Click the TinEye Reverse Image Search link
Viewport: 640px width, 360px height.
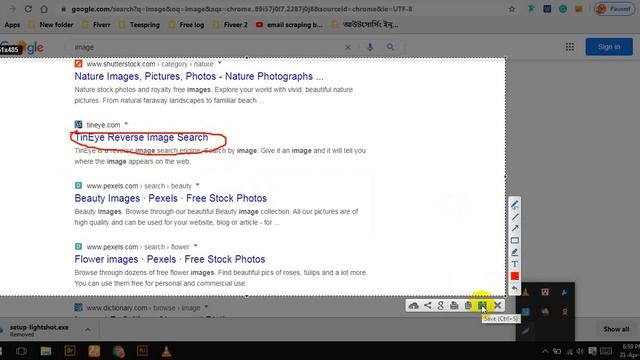coord(141,137)
